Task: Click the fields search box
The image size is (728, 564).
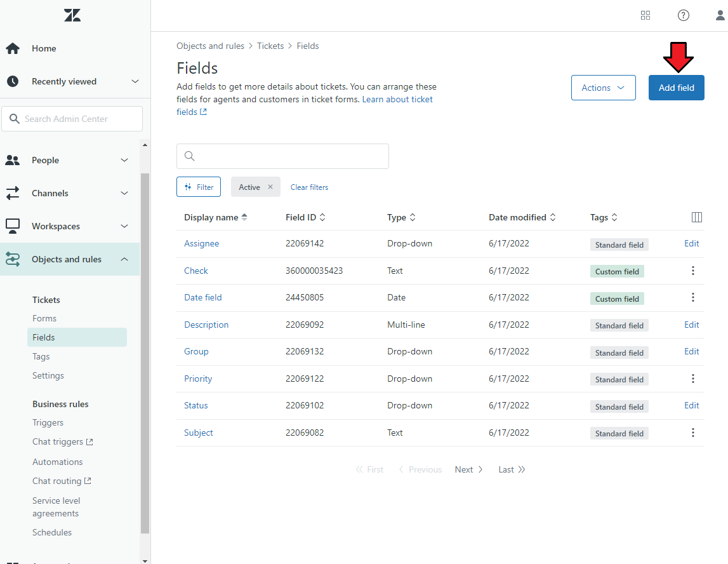Action: [x=282, y=156]
